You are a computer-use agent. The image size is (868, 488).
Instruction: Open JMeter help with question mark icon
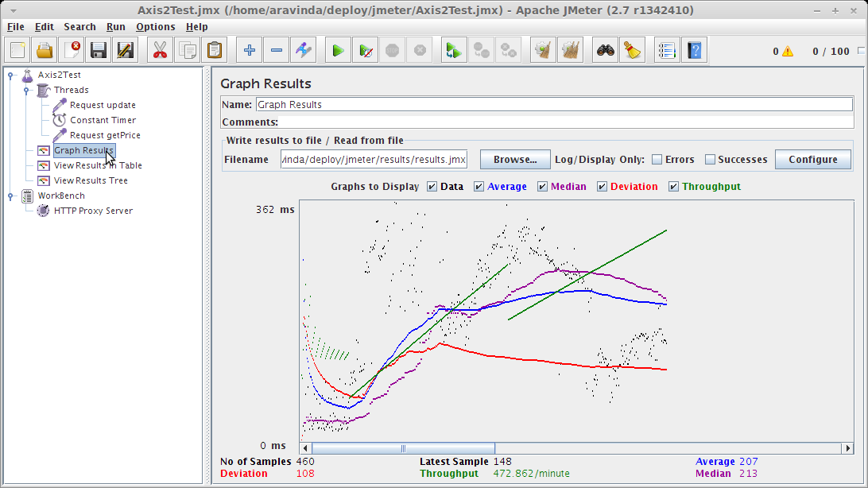click(x=693, y=49)
